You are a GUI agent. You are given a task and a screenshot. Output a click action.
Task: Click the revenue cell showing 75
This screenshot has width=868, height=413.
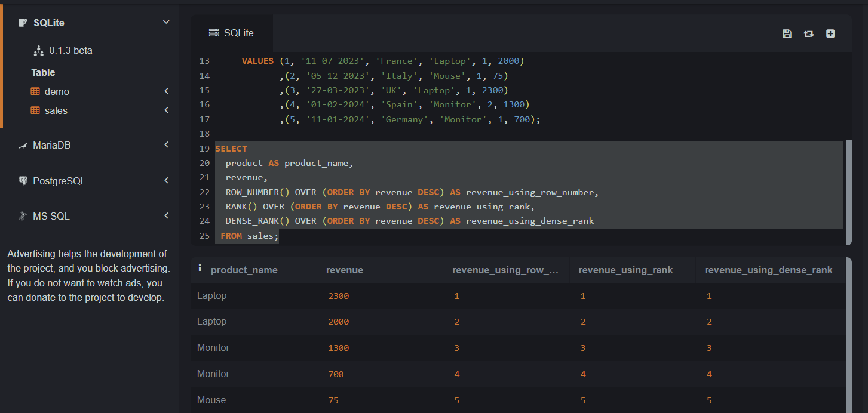333,400
